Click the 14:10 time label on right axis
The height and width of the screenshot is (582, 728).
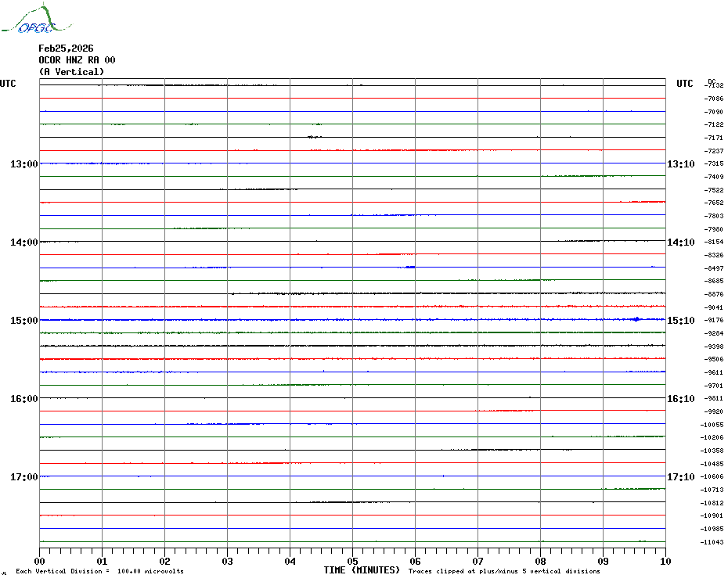[680, 242]
